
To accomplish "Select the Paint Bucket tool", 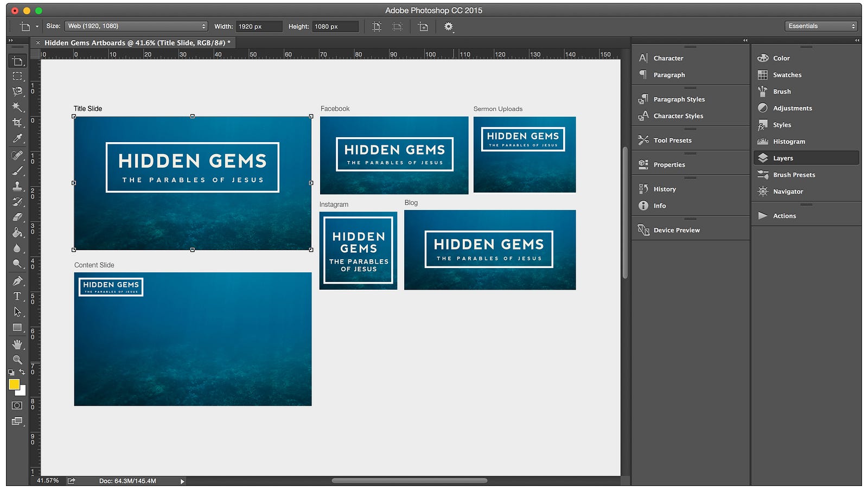I will coord(17,233).
